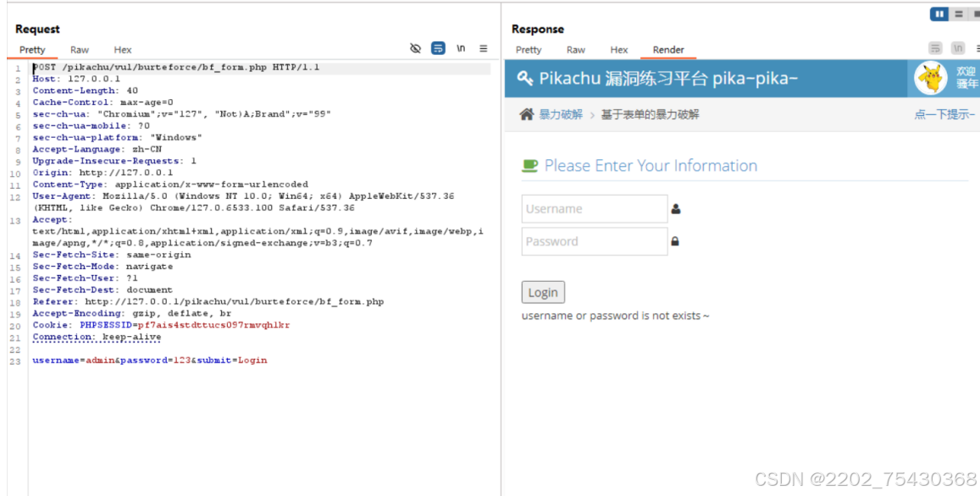Click the 'Sec-Fetch-Site: same-origin' line
The height and width of the screenshot is (496, 980).
tap(112, 254)
